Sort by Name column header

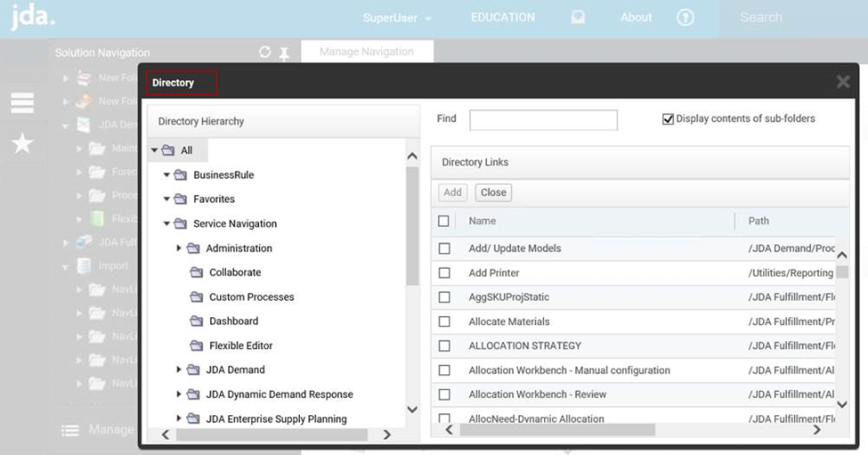tap(483, 221)
